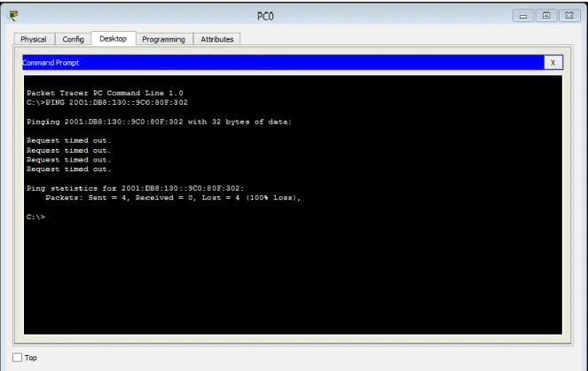Screen dimensions: 588x371
Task: Select the Desktop tab
Action: [114, 39]
